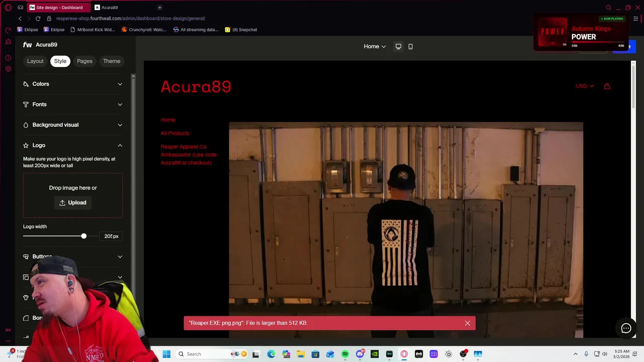The height and width of the screenshot is (362, 644).
Task: Click the Acura89 store title in preview
Action: [196, 86]
